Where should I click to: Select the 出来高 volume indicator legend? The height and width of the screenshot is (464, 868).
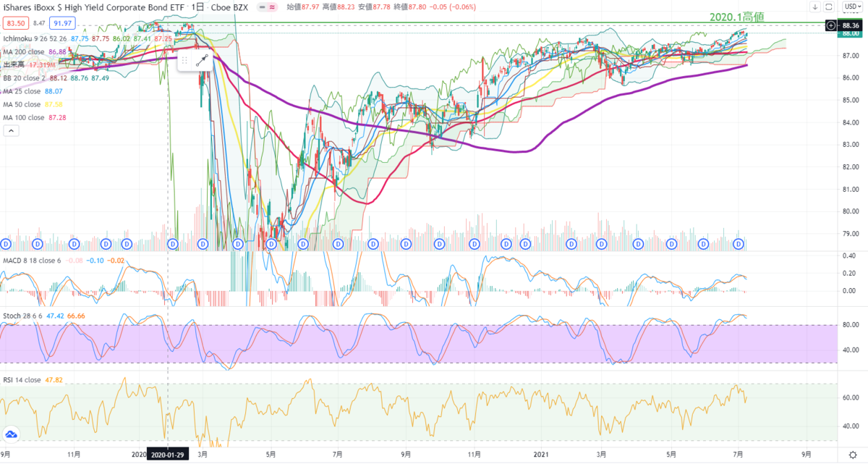(x=14, y=64)
